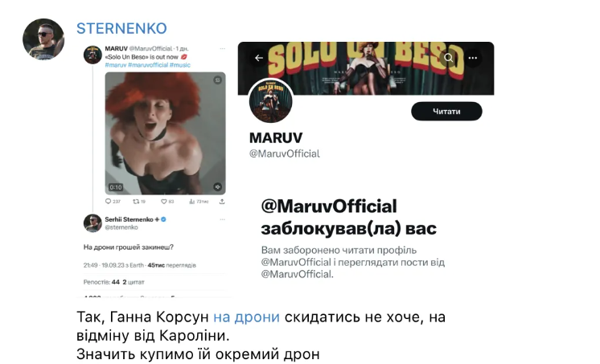Search using magnifier icon on MARUV banner

[x=449, y=58]
